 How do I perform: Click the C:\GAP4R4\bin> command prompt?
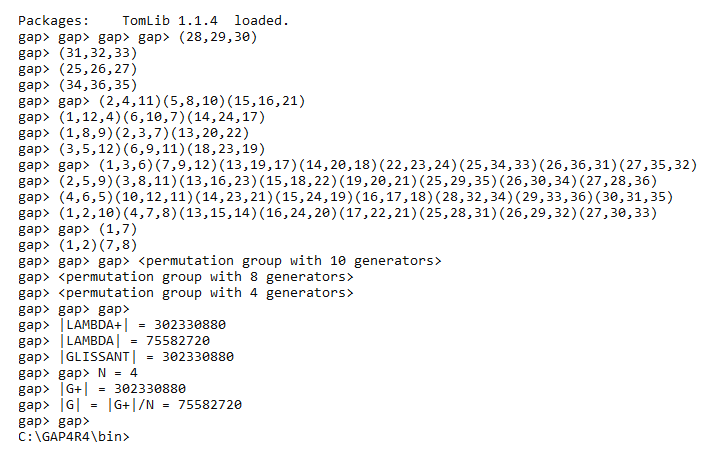tap(74, 437)
